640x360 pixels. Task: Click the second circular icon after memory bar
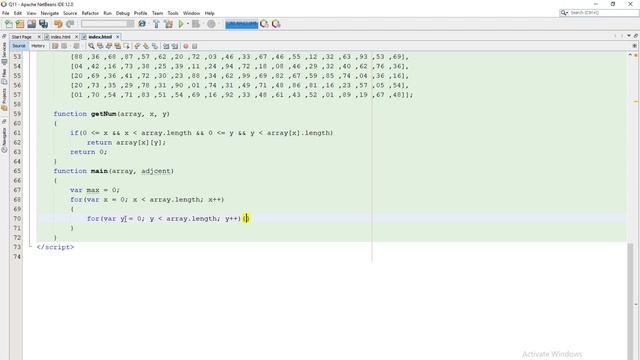276,24
